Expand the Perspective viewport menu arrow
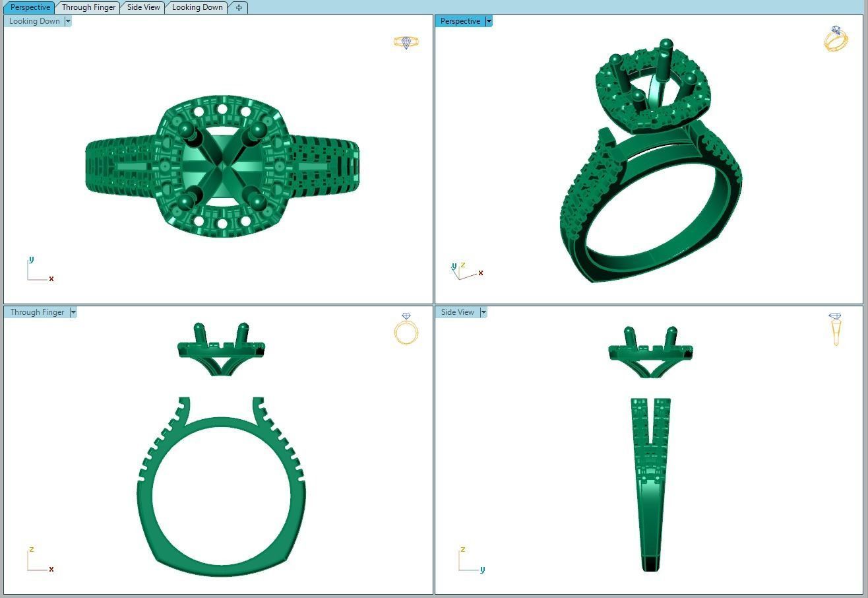868x598 pixels. (489, 21)
